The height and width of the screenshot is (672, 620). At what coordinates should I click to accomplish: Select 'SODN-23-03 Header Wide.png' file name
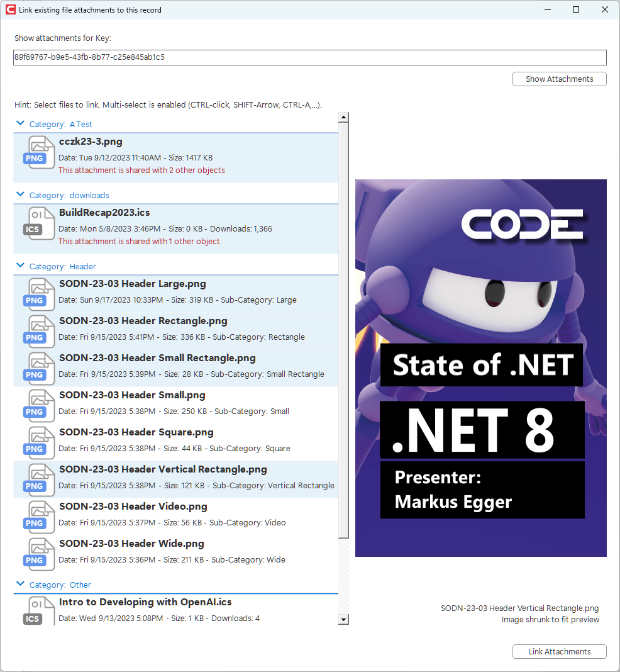[x=131, y=544]
